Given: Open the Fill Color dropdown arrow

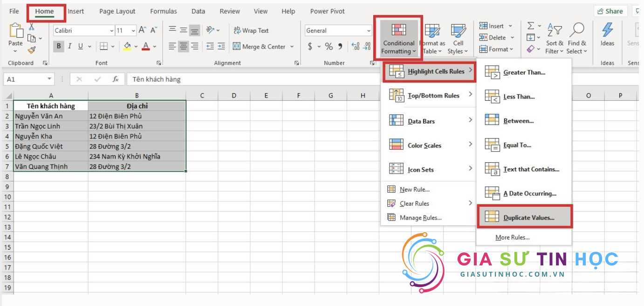Looking at the screenshot, I should tap(136, 46).
